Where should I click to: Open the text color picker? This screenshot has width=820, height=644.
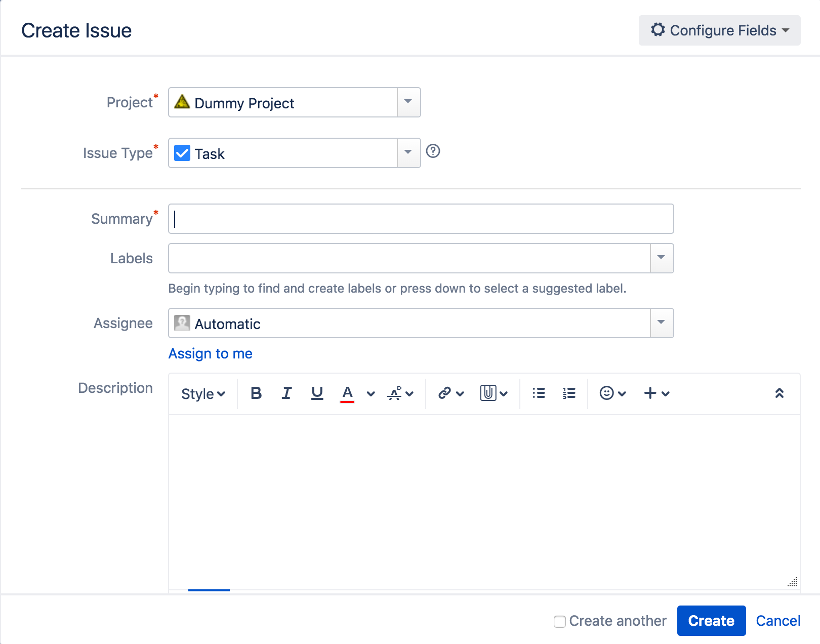347,393
